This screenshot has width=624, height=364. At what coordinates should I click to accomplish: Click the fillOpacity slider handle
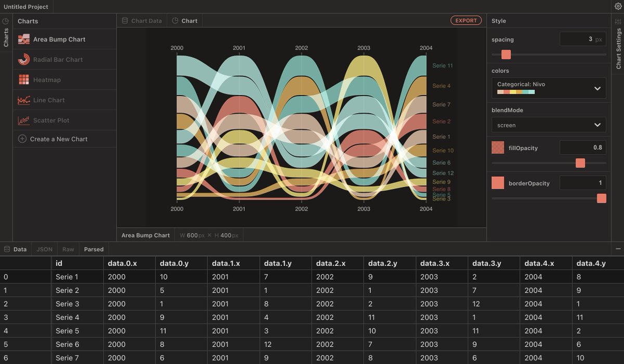click(x=580, y=163)
